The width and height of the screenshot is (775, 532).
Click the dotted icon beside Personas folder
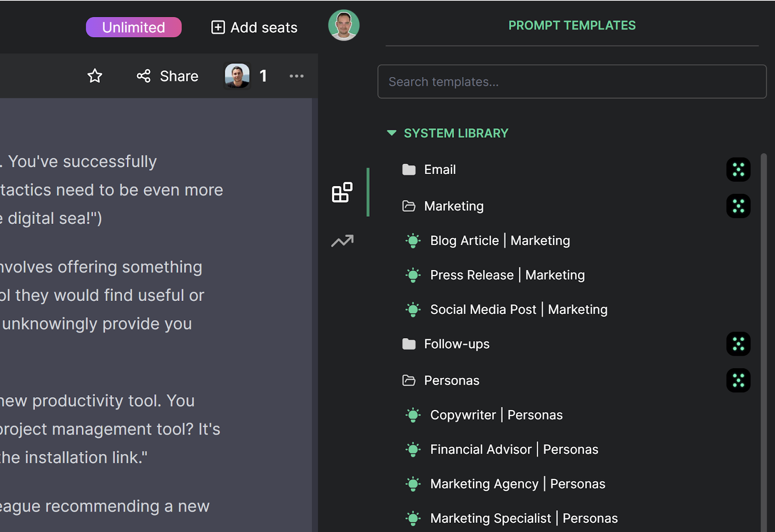tap(738, 380)
